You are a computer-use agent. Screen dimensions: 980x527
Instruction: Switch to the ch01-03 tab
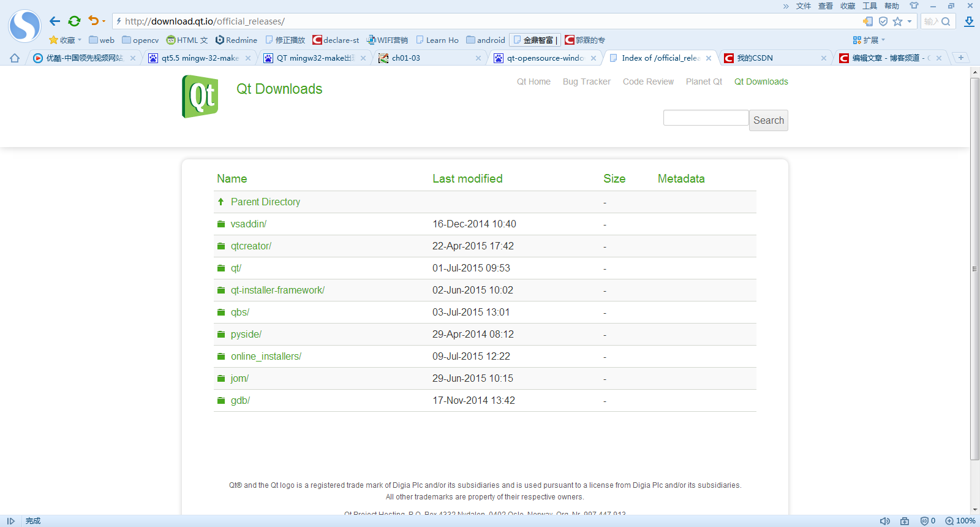click(431, 58)
